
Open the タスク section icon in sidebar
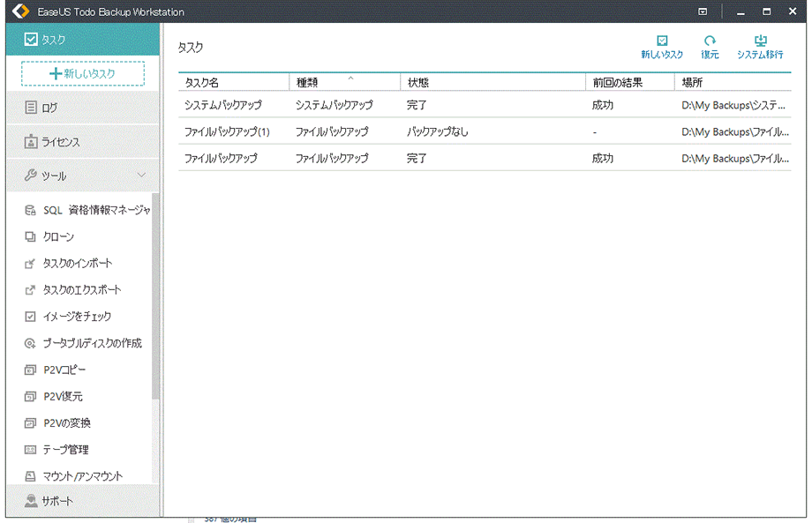pos(31,40)
